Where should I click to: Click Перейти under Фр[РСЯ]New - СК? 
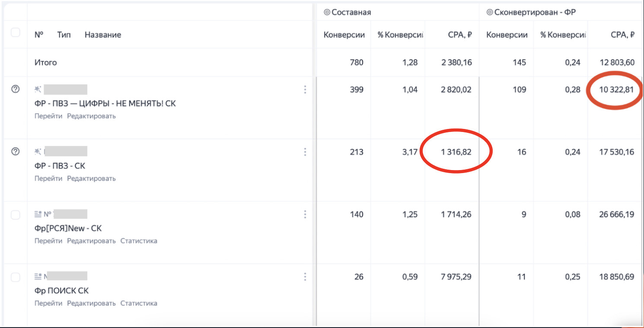(x=48, y=241)
